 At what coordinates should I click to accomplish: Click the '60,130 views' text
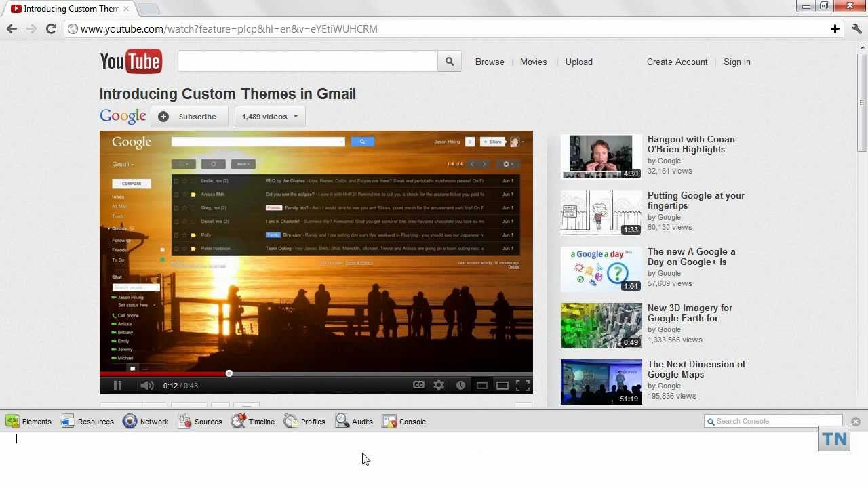pyautogui.click(x=670, y=227)
